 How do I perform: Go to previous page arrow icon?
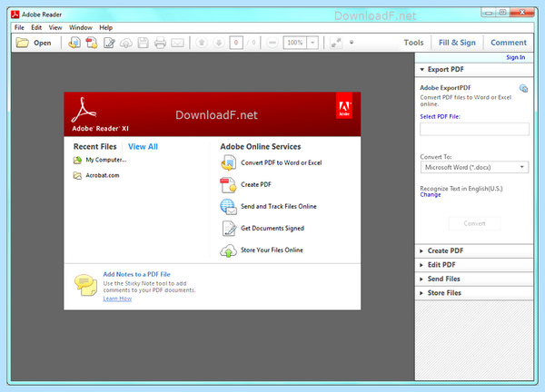click(202, 43)
